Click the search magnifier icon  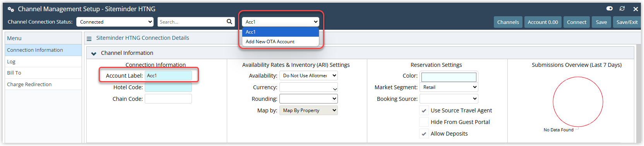230,22
